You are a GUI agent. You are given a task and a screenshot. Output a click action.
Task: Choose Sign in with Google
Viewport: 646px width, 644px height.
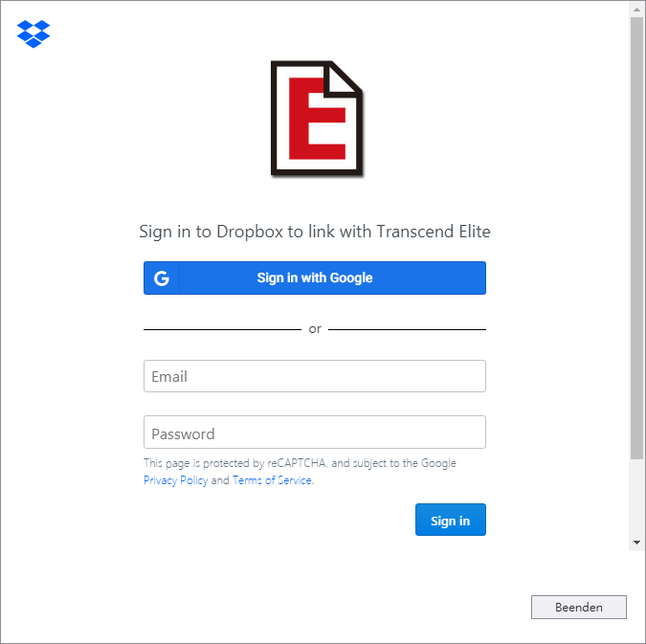[315, 278]
